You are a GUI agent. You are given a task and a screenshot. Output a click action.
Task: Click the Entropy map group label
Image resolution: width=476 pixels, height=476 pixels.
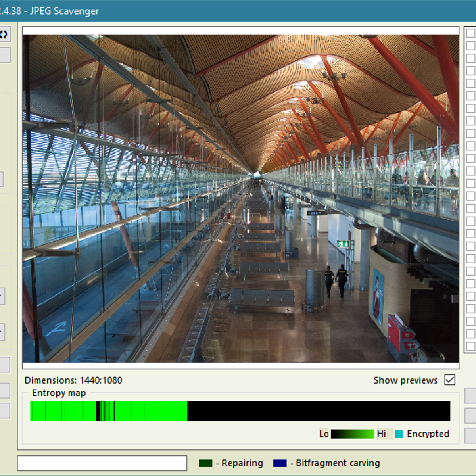click(59, 393)
